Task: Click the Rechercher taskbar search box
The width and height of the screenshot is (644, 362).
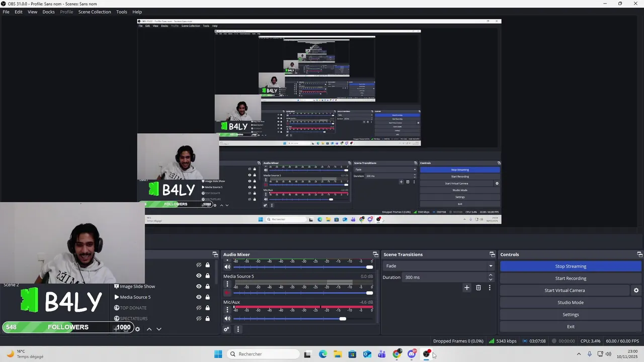Action: pos(262,354)
